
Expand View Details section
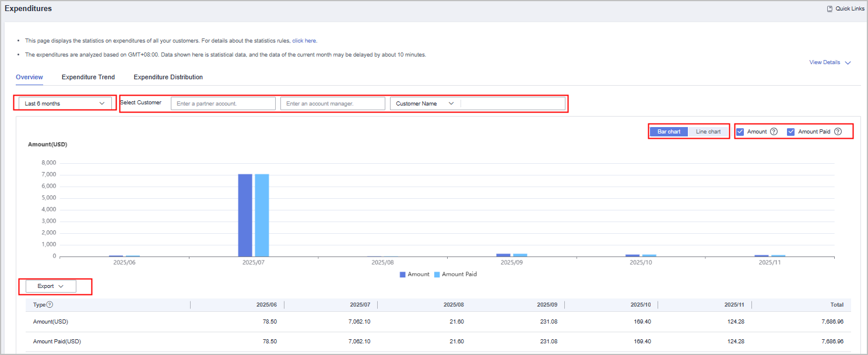[830, 62]
